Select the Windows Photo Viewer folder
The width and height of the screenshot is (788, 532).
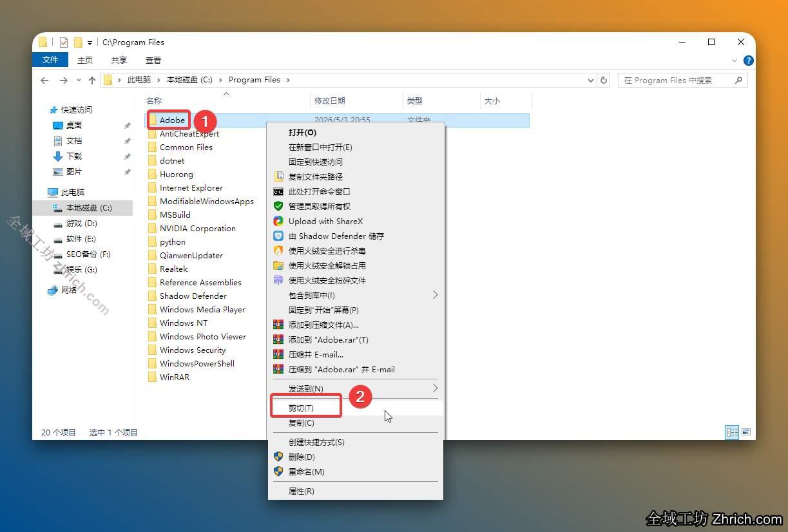pyautogui.click(x=203, y=337)
